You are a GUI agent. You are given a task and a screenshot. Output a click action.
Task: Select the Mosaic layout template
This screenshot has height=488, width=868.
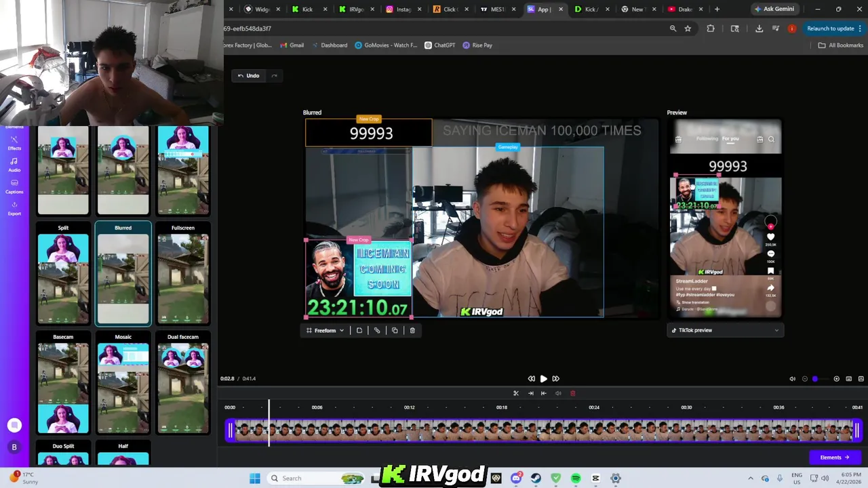point(123,383)
